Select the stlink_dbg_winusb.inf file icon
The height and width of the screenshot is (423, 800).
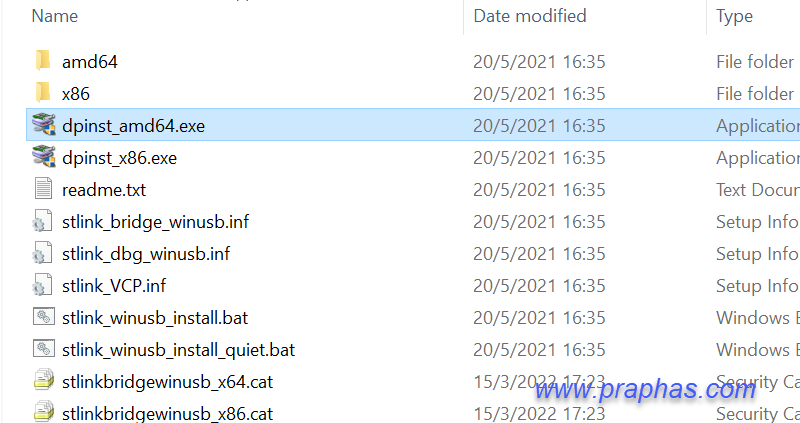42,253
